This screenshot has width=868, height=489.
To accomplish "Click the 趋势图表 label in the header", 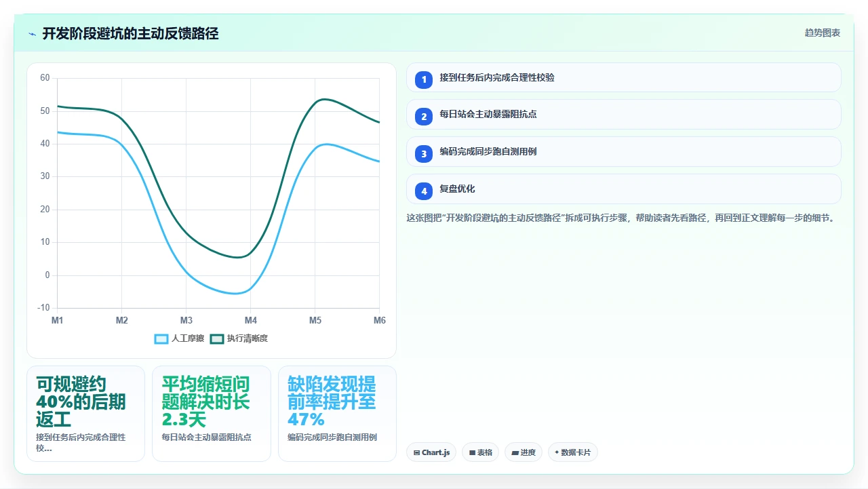I will pyautogui.click(x=823, y=33).
